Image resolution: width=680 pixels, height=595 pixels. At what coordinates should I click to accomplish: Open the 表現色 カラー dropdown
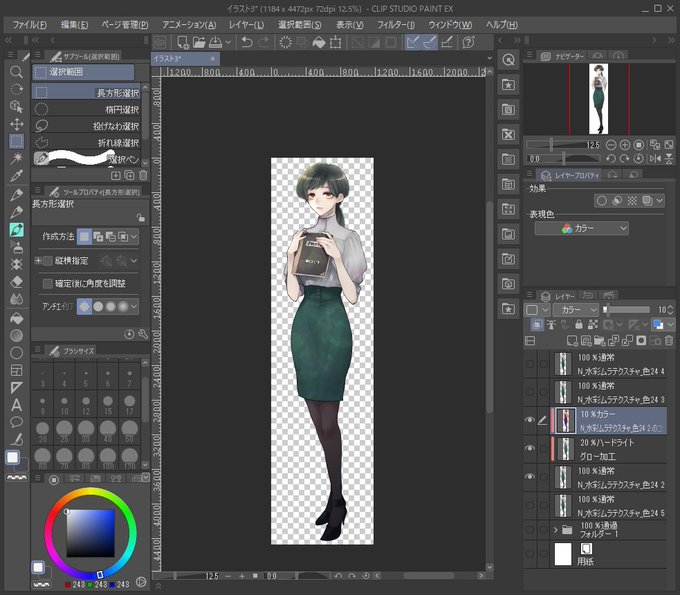(x=582, y=229)
